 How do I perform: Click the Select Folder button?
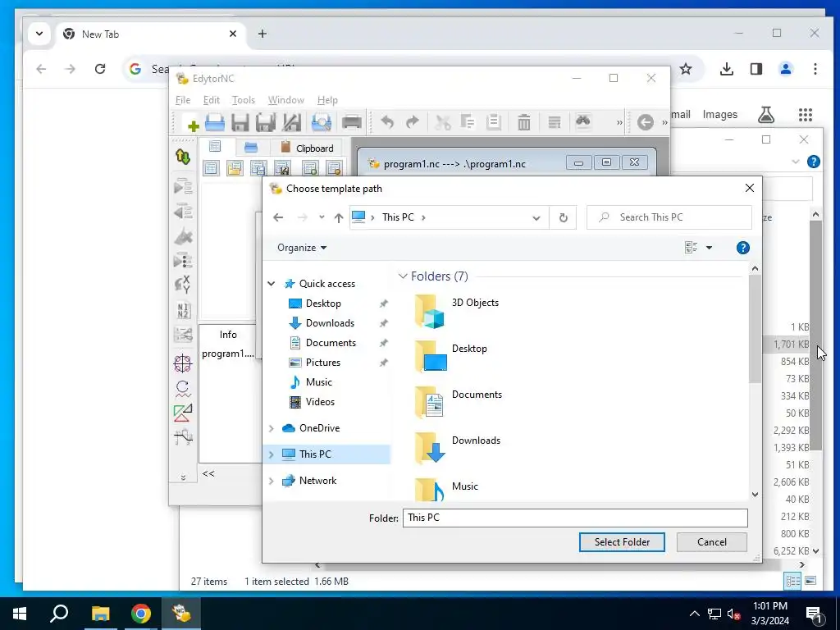point(622,542)
